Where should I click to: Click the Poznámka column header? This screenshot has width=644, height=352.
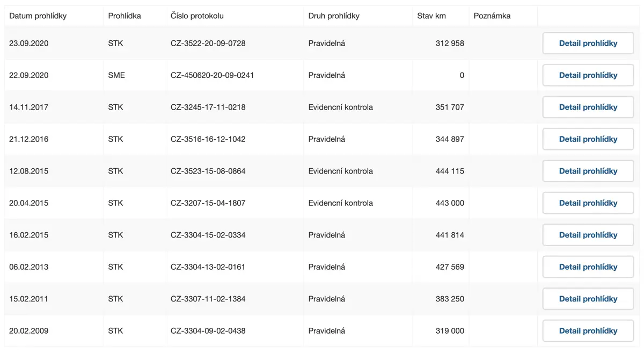[x=492, y=16]
